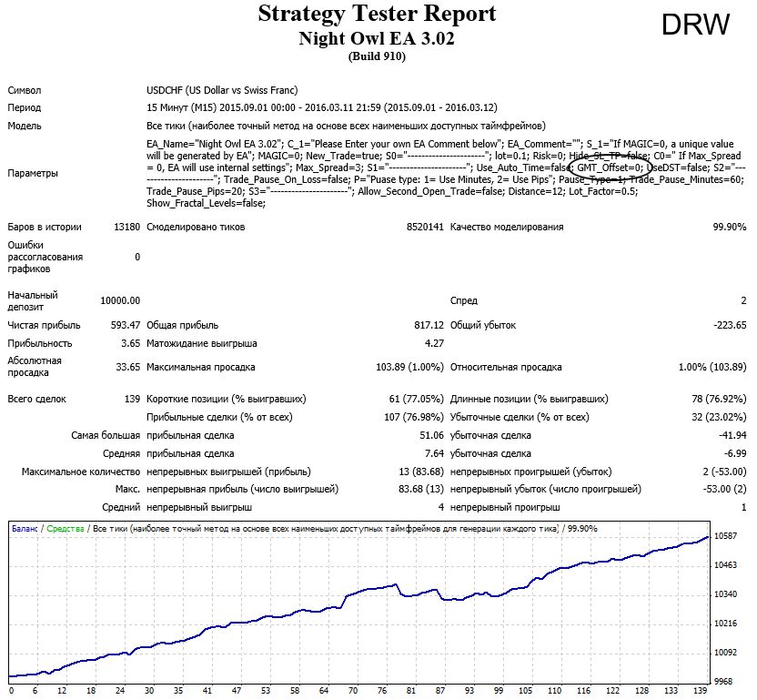757x700 pixels.
Task: Click the 'Общая прибыль' label
Action: (x=183, y=326)
